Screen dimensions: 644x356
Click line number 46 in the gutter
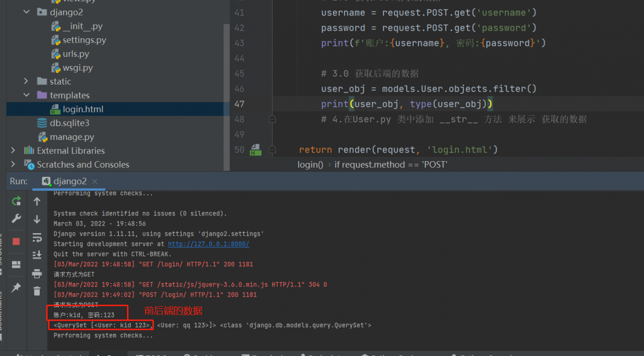[239, 89]
